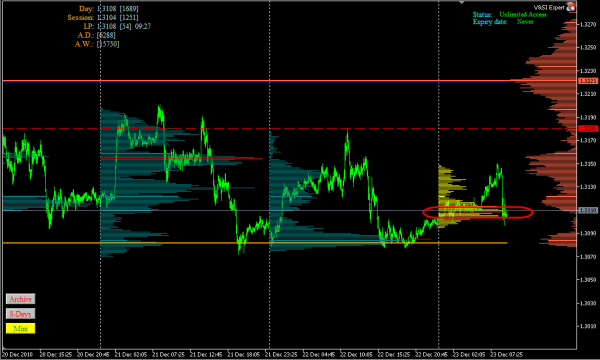Click the V&SI Expert advisor smiley icon
Image resolution: width=600 pixels, height=360 pixels.
tap(571, 7)
